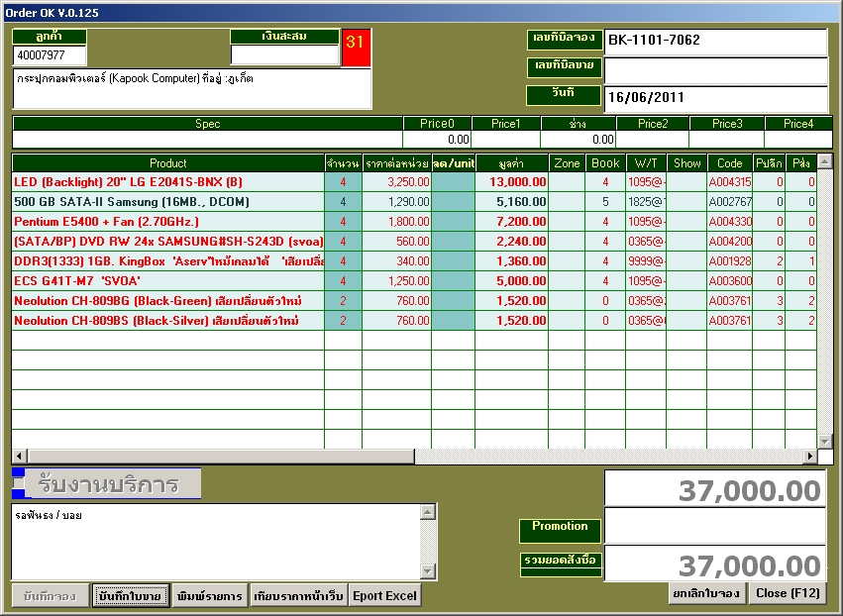The height and width of the screenshot is (616, 843).
Task: Click the product grid's vertical scroll up arrow
Action: [x=825, y=161]
